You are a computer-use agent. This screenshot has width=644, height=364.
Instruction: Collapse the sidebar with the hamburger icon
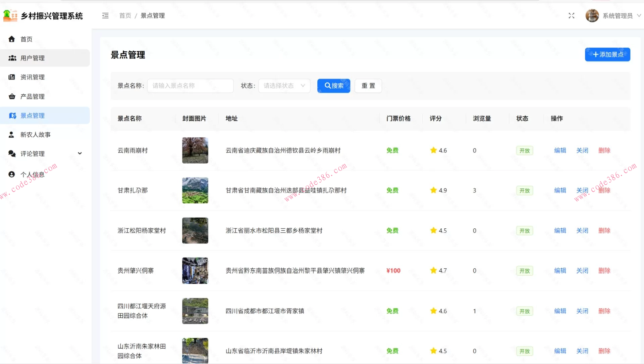click(x=105, y=15)
